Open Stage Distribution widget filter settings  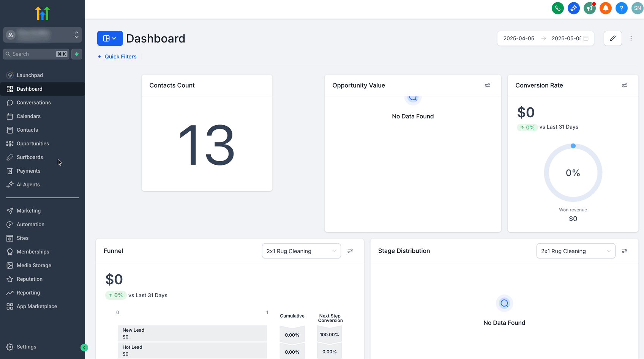pos(624,251)
